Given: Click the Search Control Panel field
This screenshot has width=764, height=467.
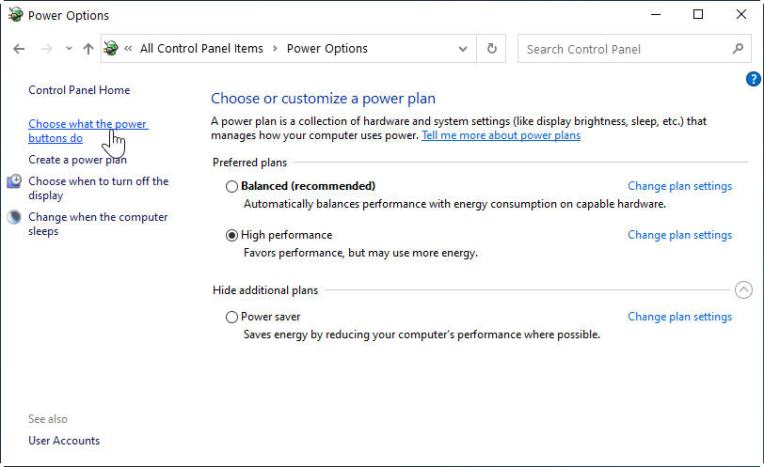Looking at the screenshot, I should (625, 49).
